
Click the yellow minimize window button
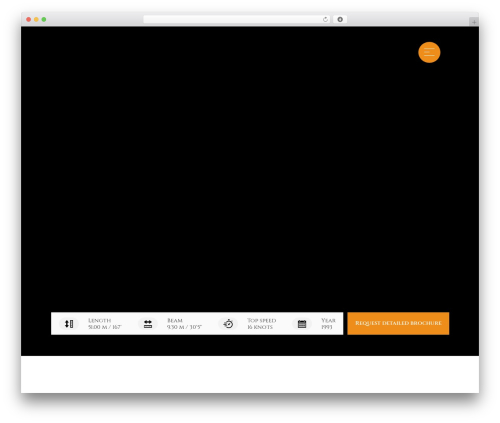pos(36,19)
